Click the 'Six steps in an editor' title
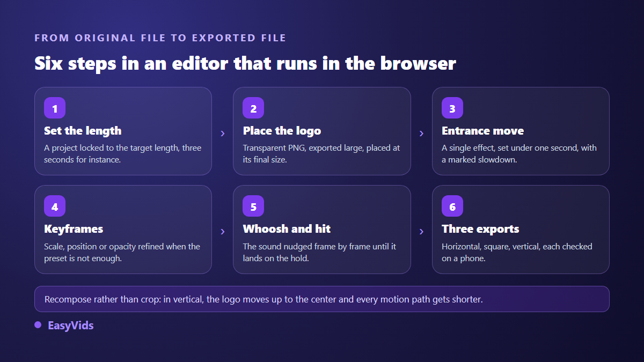Screen dimensions: 644x362 point(245,63)
